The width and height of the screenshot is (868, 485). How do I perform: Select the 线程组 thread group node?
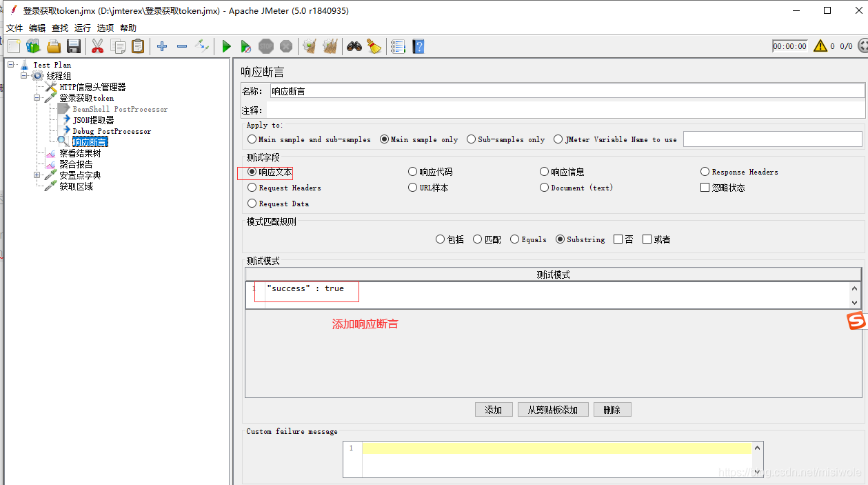(59, 76)
